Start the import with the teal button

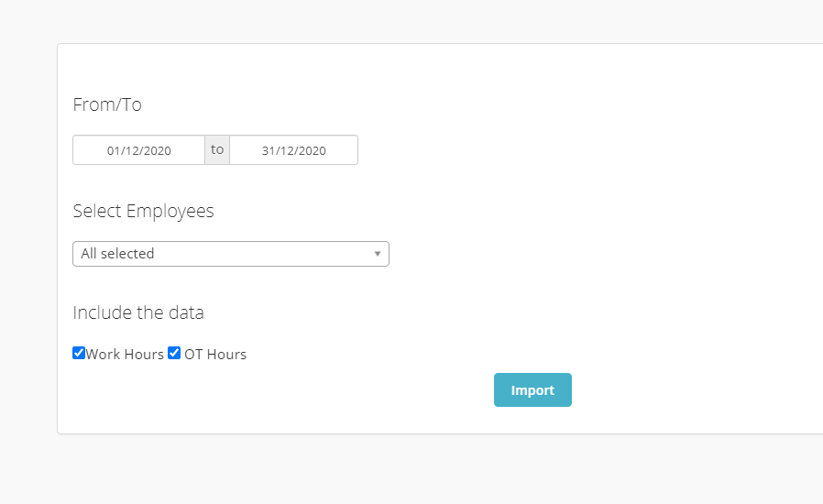tap(532, 389)
